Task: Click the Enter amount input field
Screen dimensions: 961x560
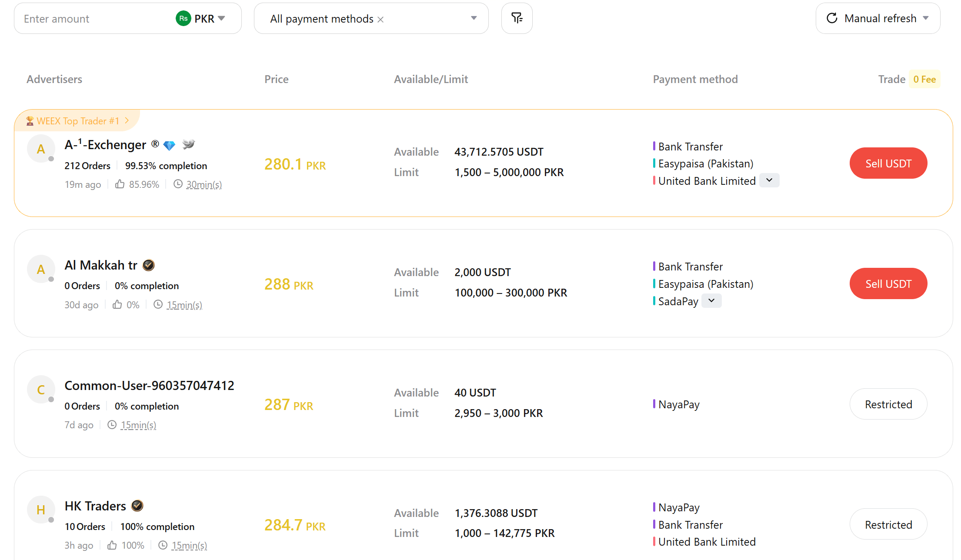Action: click(x=96, y=18)
